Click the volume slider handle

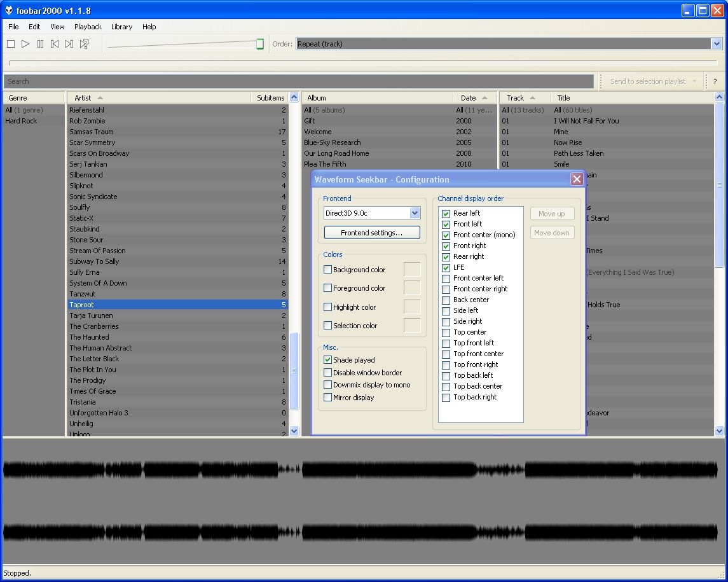coord(260,44)
